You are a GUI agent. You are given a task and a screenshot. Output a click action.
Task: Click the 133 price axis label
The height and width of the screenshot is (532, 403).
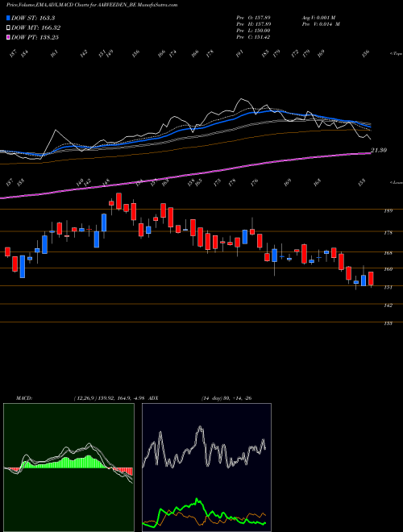(x=388, y=323)
